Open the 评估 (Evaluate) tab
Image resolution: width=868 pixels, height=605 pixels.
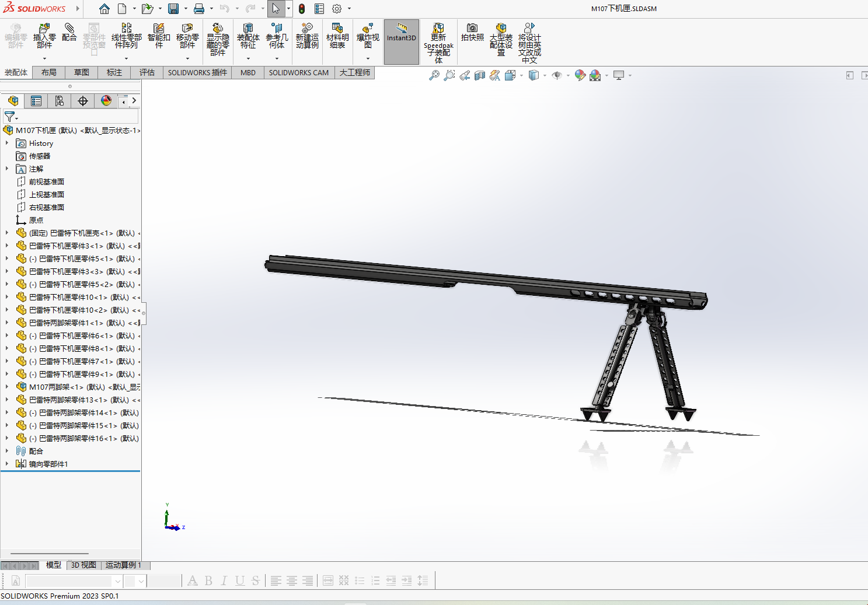point(147,72)
